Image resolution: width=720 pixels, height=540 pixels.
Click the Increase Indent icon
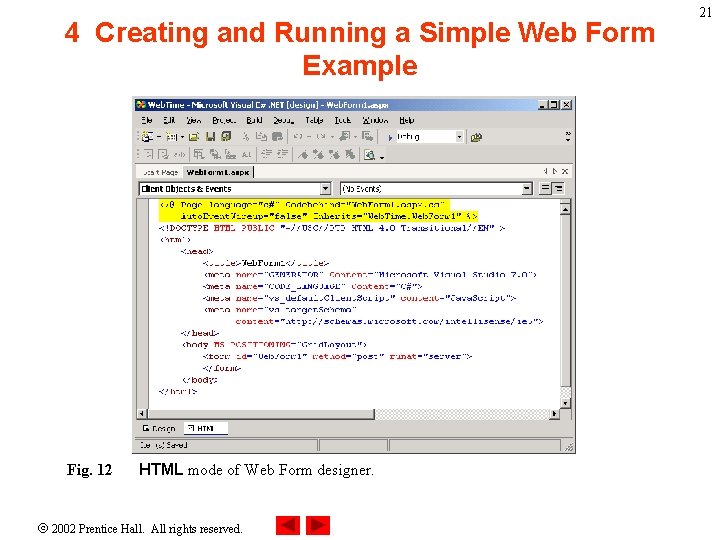pos(282,154)
